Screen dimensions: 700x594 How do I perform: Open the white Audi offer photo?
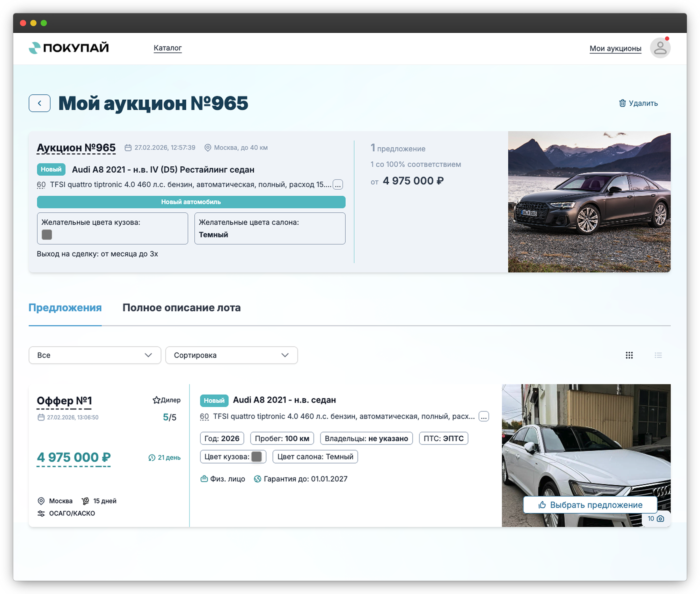(586, 444)
